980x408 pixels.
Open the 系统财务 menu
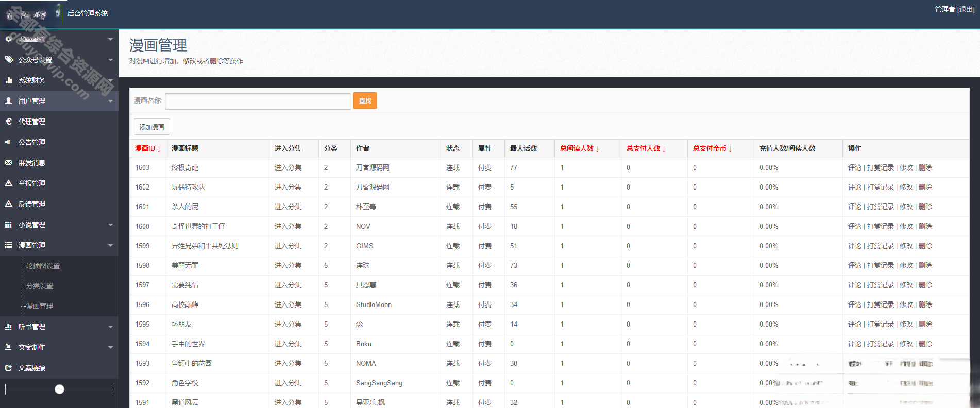(59, 80)
